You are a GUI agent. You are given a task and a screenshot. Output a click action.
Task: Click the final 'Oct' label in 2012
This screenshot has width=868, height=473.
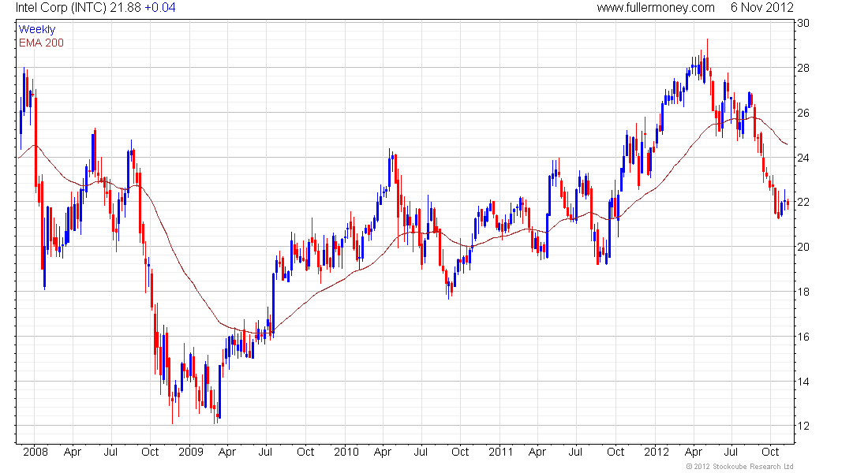click(x=770, y=452)
